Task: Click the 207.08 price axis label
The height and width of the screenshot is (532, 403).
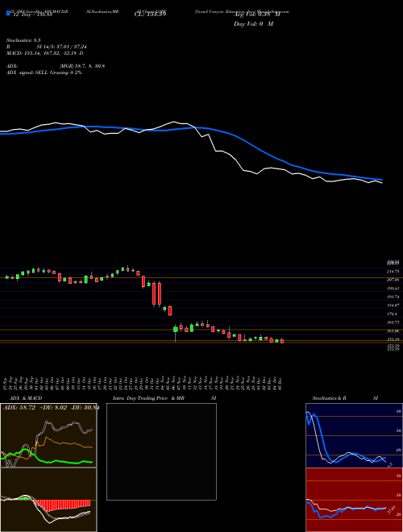Action: pyautogui.click(x=393, y=280)
